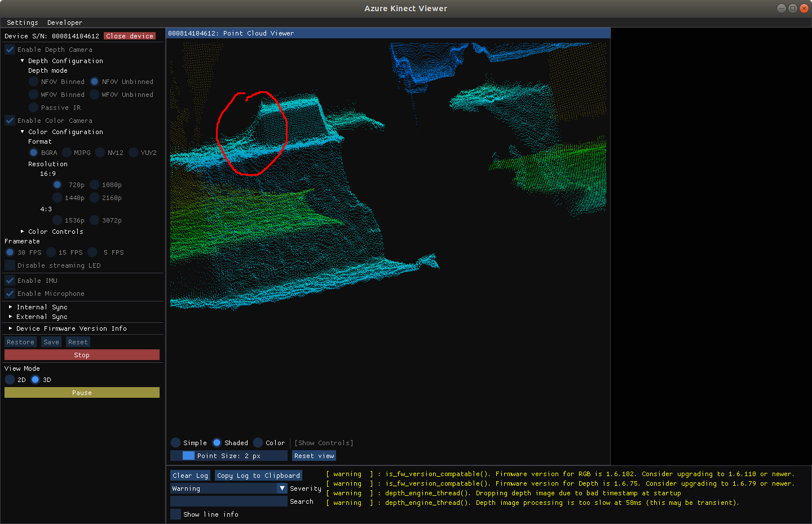Expand the Color Controls section
Screen dimensions: 812x524
(23, 232)
